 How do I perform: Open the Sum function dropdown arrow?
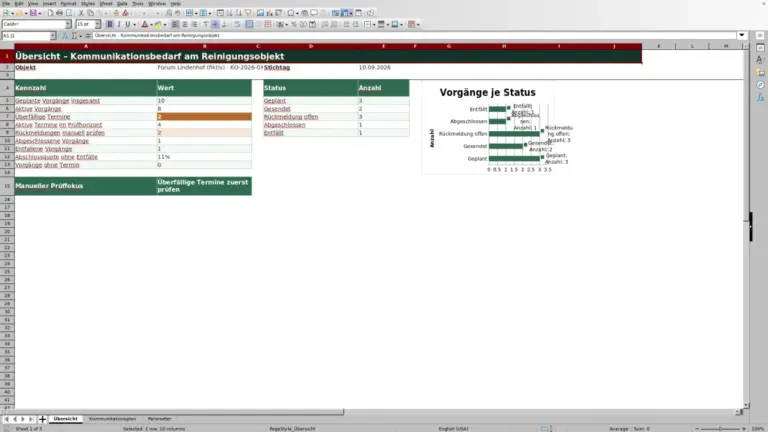point(81,35)
